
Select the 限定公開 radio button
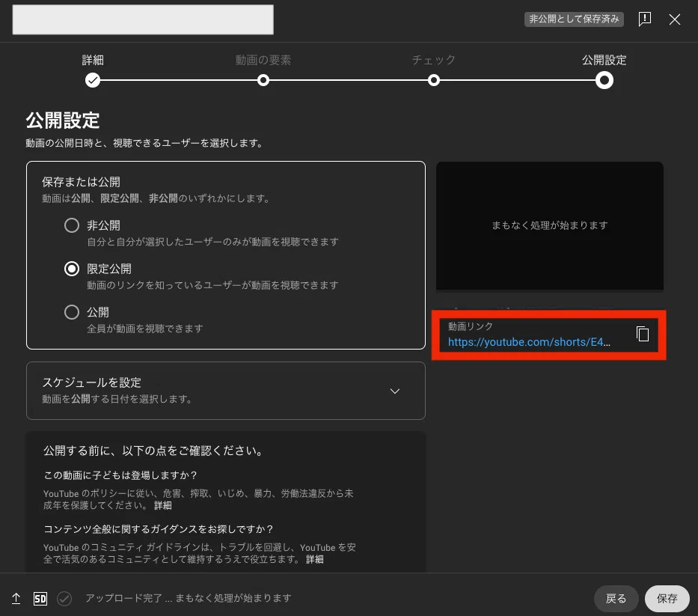click(x=72, y=269)
